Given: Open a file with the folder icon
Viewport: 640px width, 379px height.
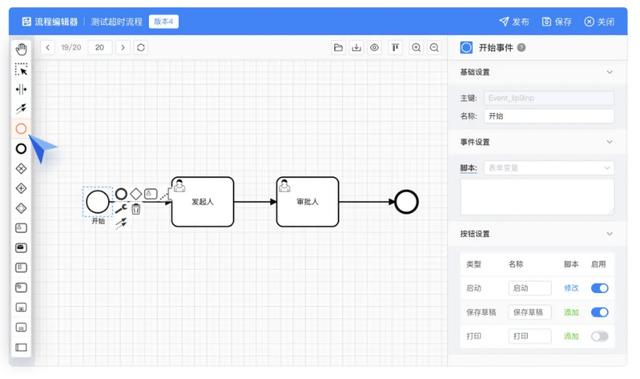Looking at the screenshot, I should pyautogui.click(x=338, y=48).
